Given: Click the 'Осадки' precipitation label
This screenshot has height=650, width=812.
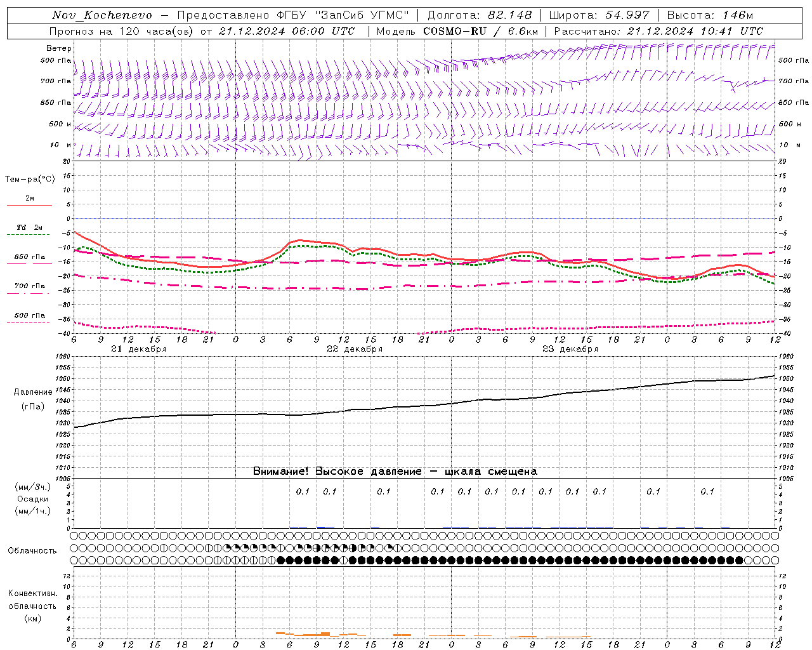Looking at the screenshot, I should (x=32, y=499).
